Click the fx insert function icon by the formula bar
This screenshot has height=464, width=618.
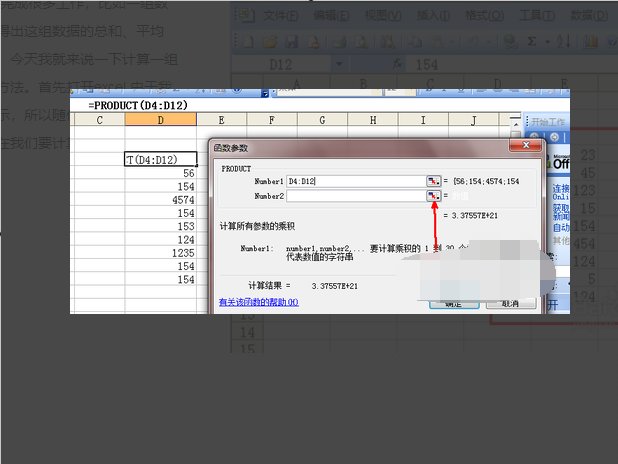coord(397,64)
